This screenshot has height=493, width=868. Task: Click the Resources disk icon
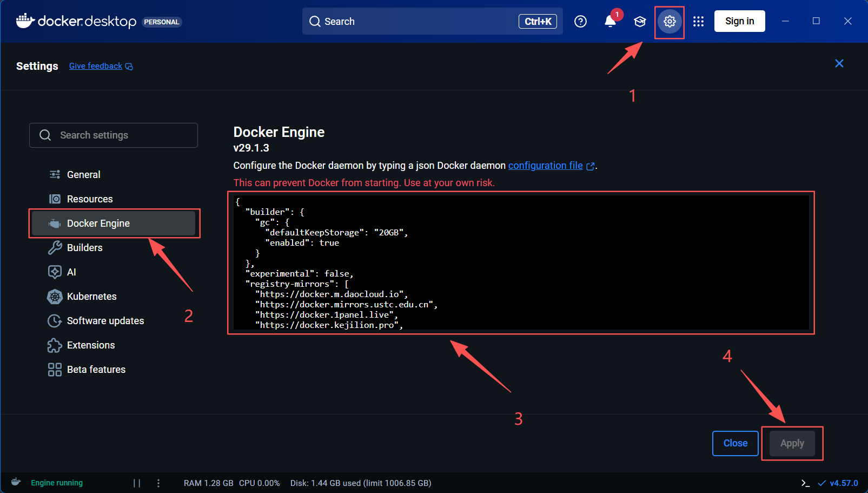55,199
